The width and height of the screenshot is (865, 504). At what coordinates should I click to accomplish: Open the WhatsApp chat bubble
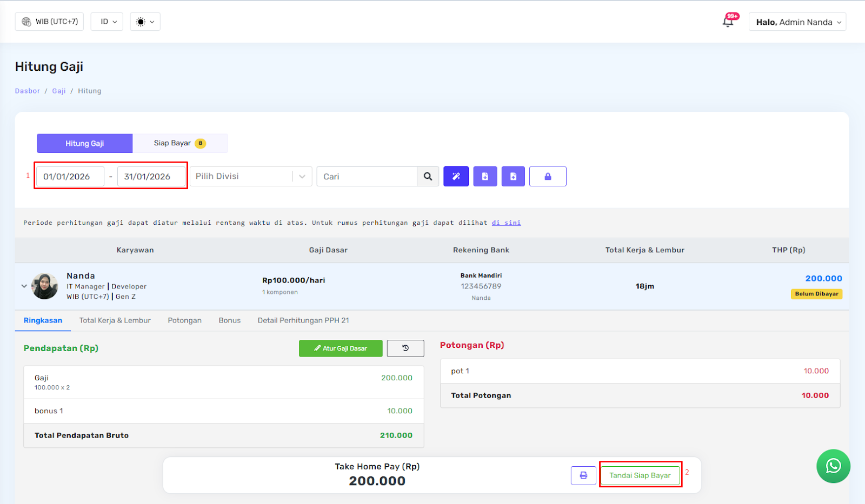click(x=833, y=466)
